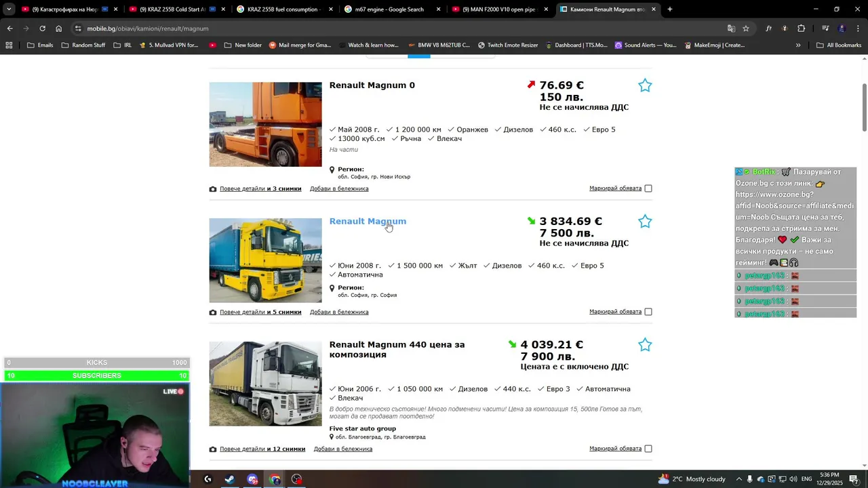Expand the New folder bookmark folder
The image size is (868, 488).
click(241, 45)
